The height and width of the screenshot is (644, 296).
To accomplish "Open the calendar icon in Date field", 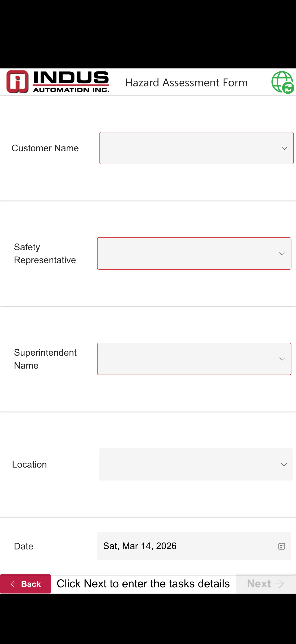I will [x=281, y=546].
